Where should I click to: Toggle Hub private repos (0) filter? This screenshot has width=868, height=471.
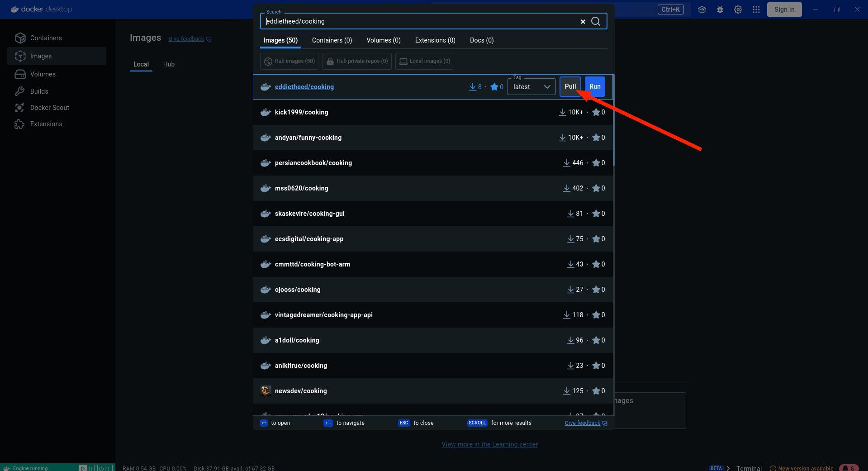pos(357,61)
